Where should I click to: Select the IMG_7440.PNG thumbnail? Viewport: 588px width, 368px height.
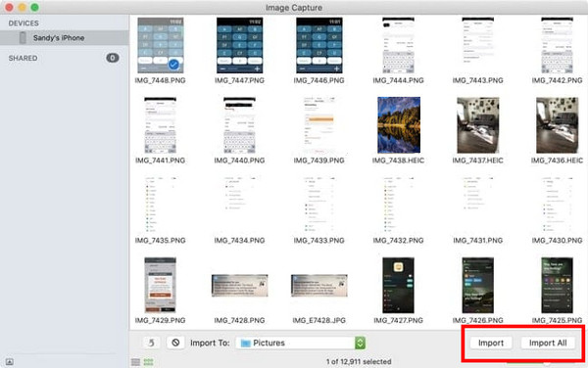point(240,125)
